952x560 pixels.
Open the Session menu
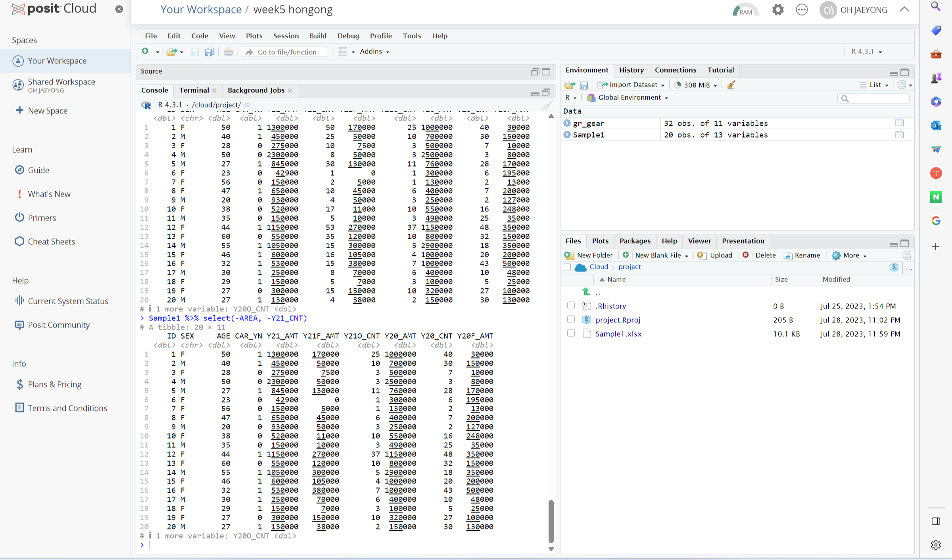[286, 36]
